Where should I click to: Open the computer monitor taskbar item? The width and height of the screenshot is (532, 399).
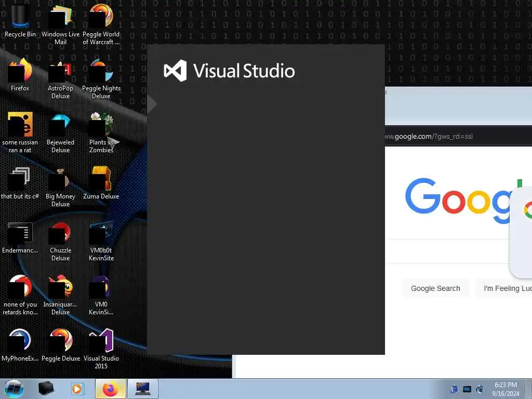click(x=142, y=389)
